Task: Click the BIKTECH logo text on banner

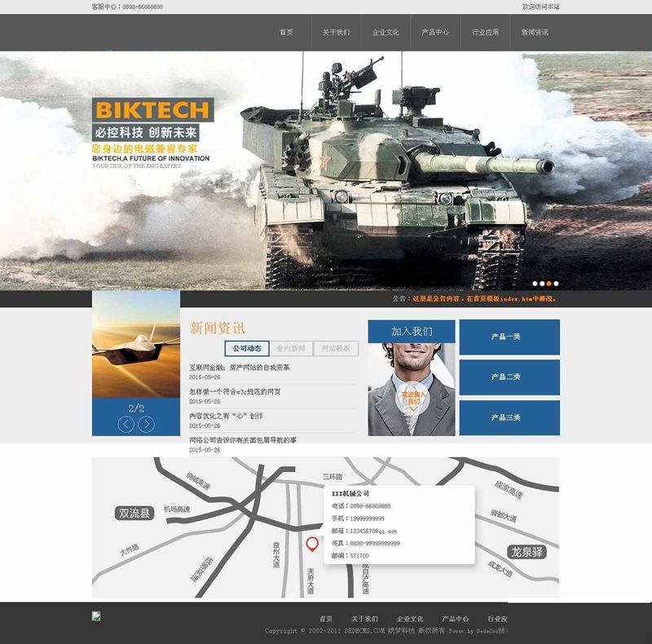Action: click(x=152, y=110)
